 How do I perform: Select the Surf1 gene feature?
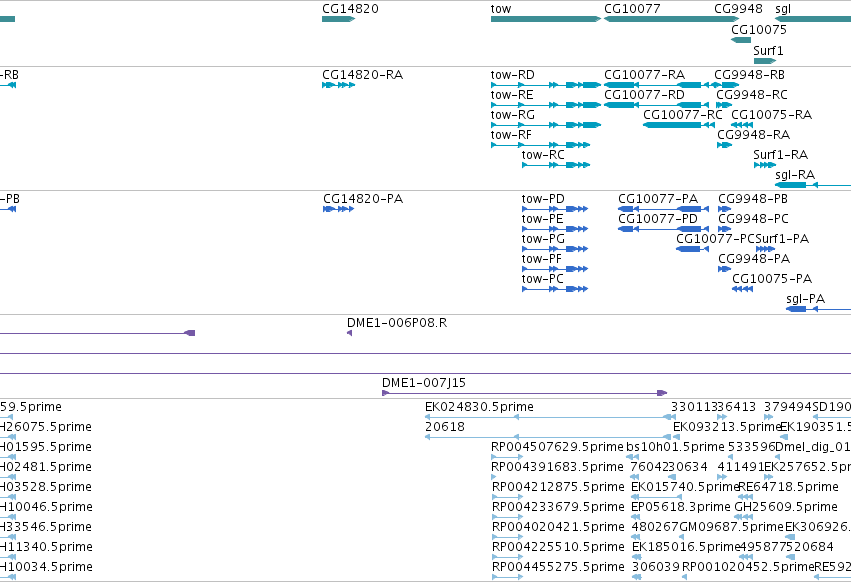tap(765, 61)
